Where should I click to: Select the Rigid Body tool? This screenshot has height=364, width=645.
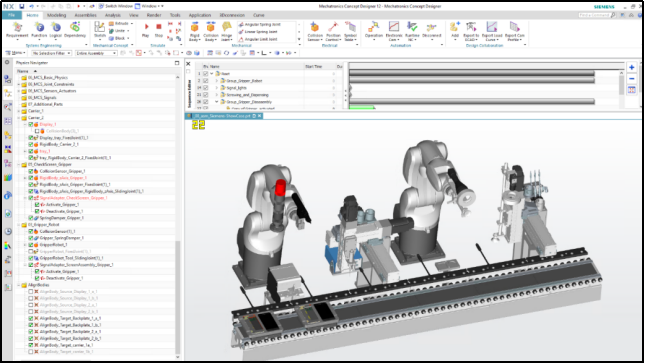tap(195, 31)
